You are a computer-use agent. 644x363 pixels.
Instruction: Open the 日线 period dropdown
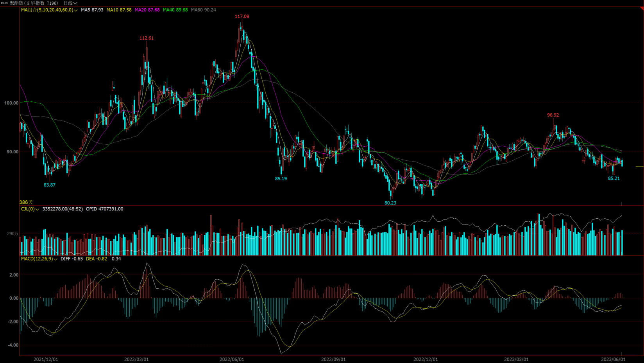pos(70,3)
